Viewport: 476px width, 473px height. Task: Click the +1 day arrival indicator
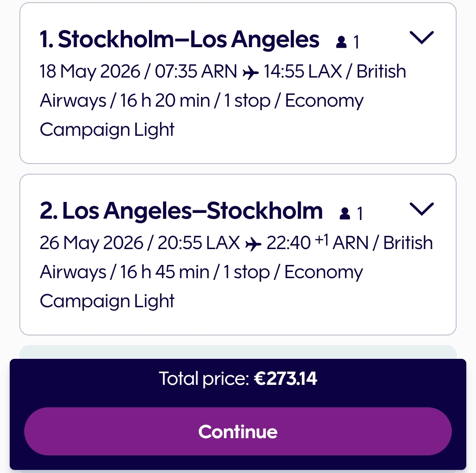point(321,240)
